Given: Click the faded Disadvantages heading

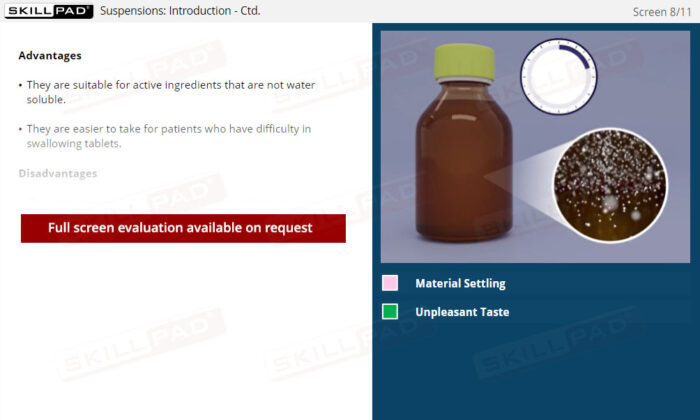Looking at the screenshot, I should click(58, 174).
